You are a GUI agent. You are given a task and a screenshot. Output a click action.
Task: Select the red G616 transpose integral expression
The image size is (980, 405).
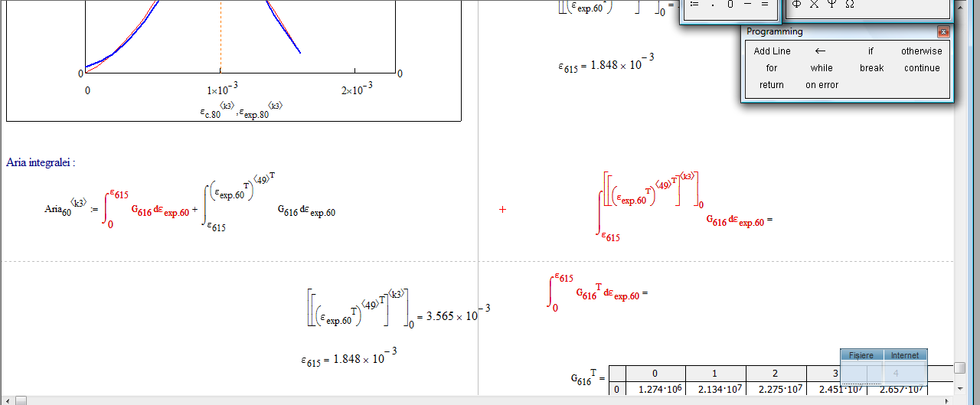[x=599, y=292]
